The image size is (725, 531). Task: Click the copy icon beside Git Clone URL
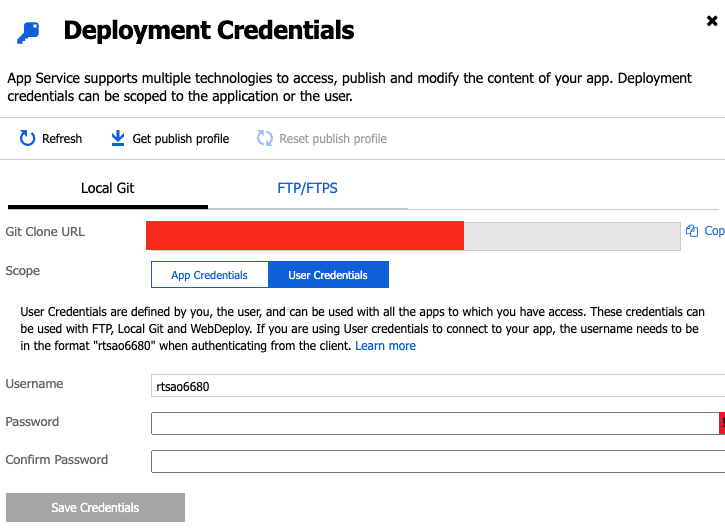(x=692, y=231)
